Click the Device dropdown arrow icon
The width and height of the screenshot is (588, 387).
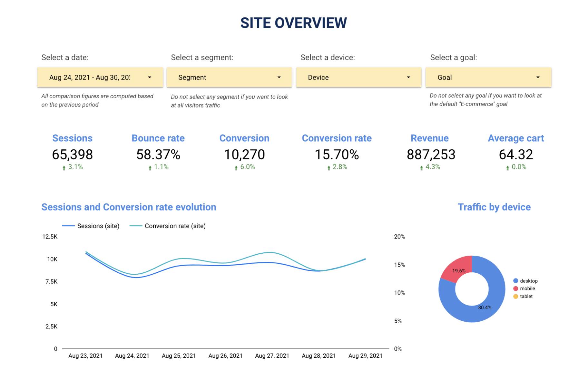pos(408,77)
